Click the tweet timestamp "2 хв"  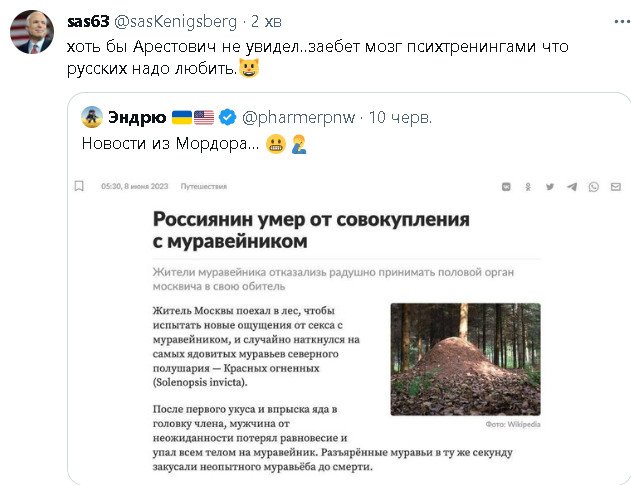point(267,22)
